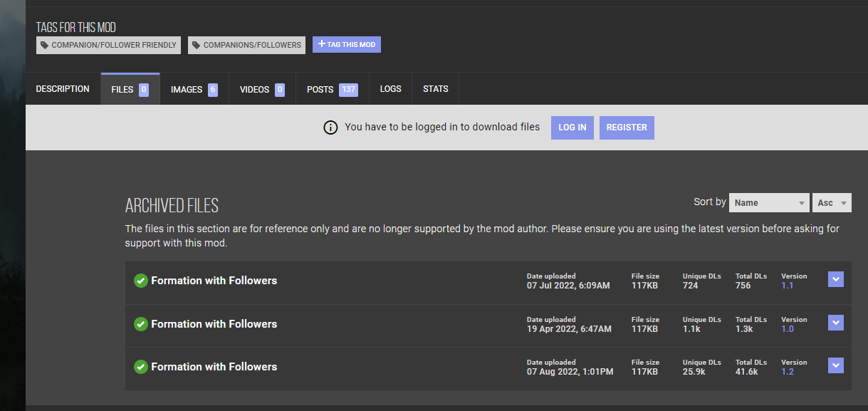View the Stats tab
Viewport: 868px width, 411px height.
click(435, 89)
